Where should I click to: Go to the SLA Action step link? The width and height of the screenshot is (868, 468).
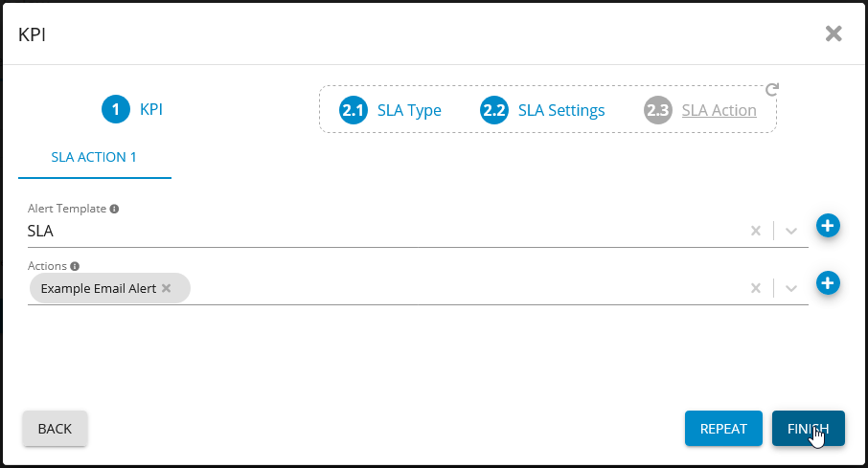[719, 110]
